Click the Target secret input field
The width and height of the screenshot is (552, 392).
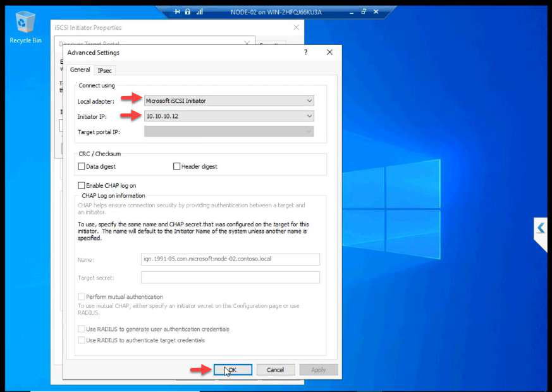pyautogui.click(x=230, y=278)
